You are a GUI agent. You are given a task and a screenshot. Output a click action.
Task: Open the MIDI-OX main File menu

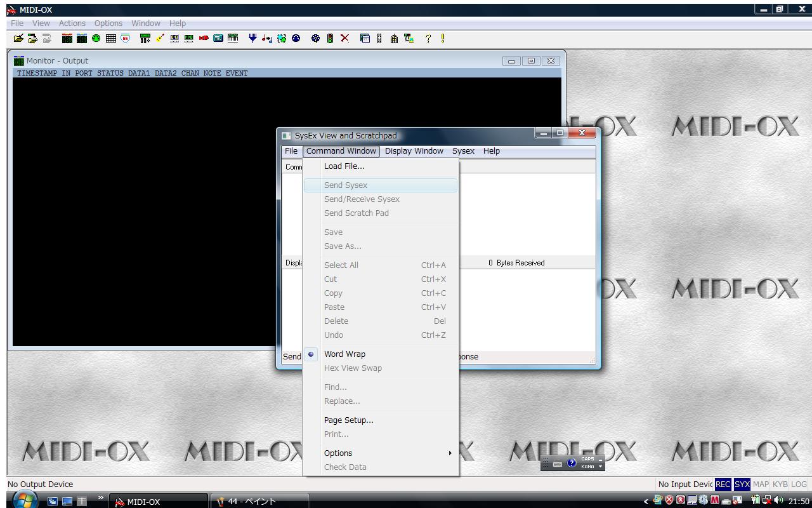pyautogui.click(x=17, y=23)
